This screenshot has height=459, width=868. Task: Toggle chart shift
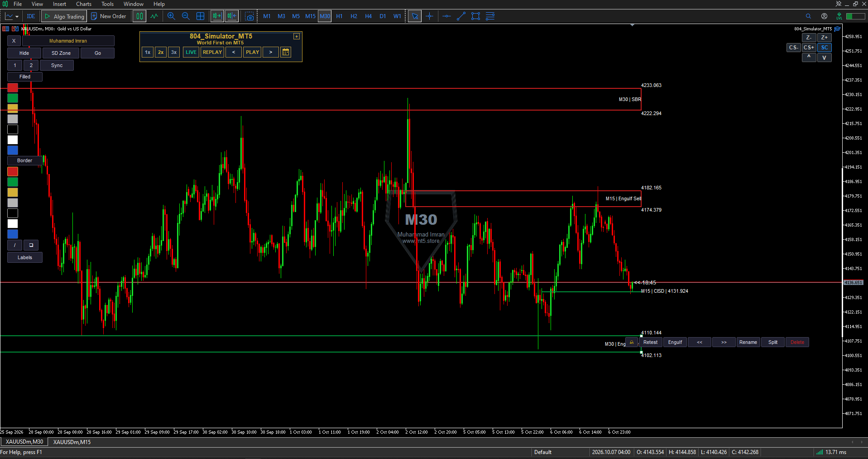pos(232,16)
